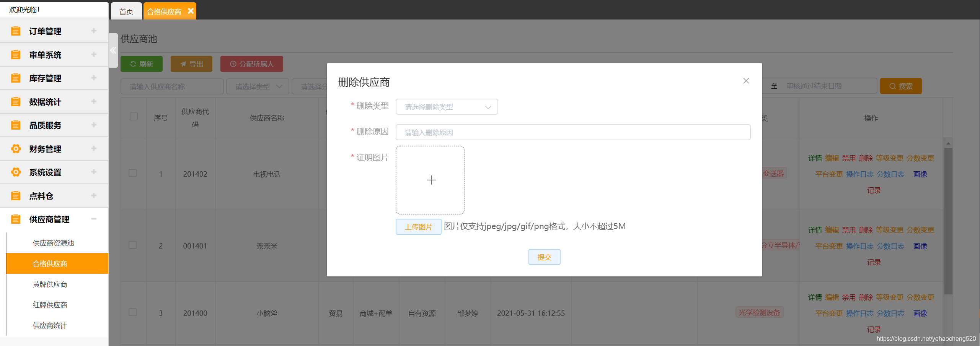Image resolution: width=980 pixels, height=346 pixels.
Task: Click the magnifier icon on 搜索 button
Action: click(892, 86)
